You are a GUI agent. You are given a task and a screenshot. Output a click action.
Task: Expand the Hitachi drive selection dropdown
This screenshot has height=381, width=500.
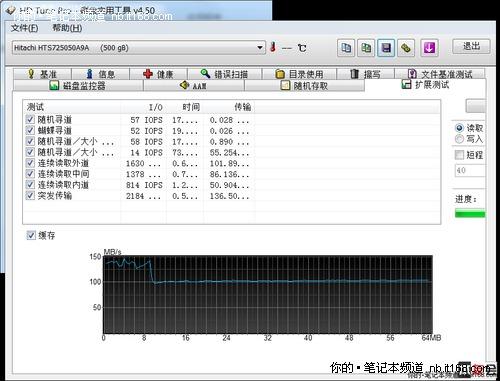tap(260, 48)
